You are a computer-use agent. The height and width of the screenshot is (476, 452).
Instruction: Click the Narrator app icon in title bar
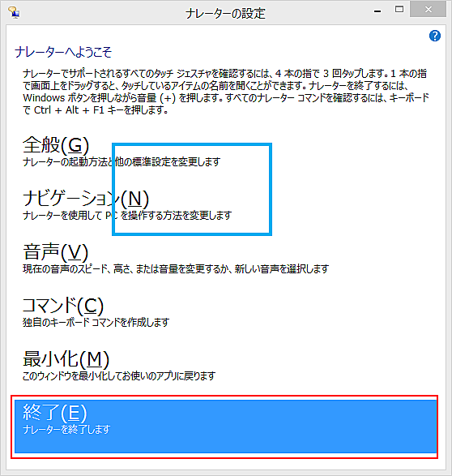coord(14,12)
